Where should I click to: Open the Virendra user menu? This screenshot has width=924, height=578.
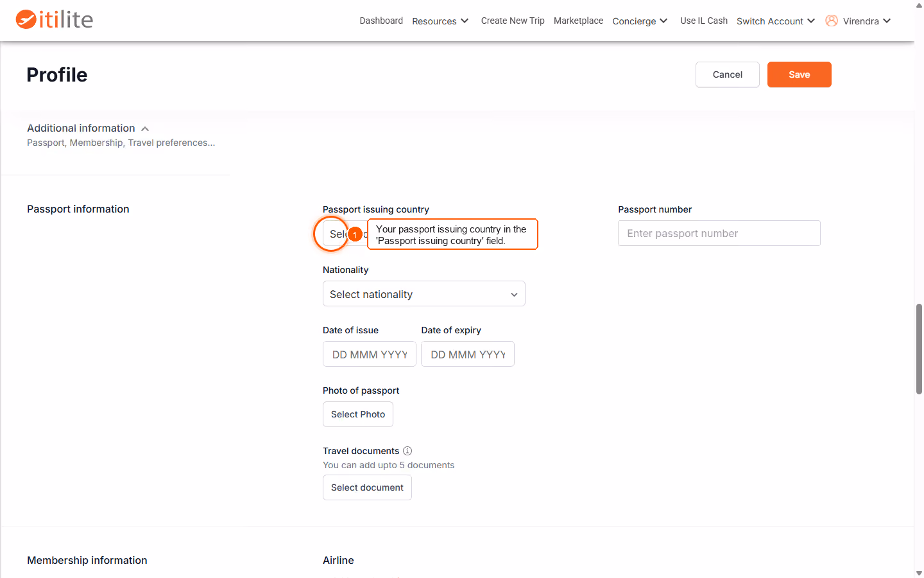click(867, 21)
